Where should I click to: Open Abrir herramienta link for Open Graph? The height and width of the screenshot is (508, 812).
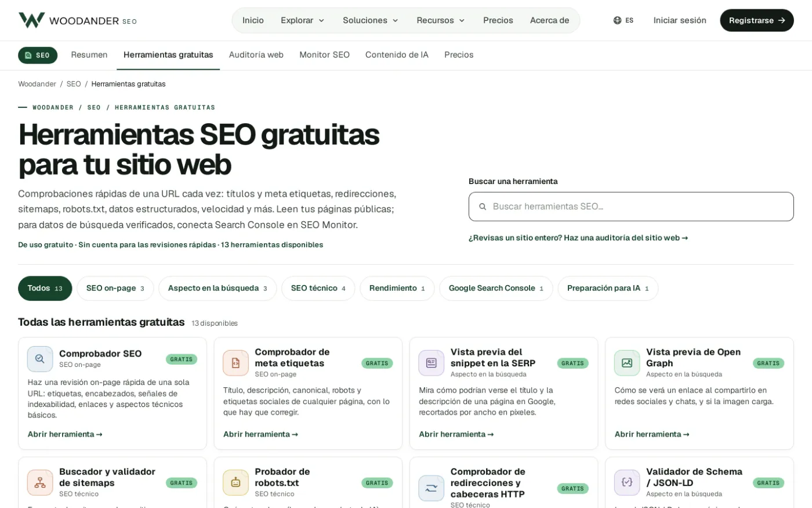click(x=652, y=434)
